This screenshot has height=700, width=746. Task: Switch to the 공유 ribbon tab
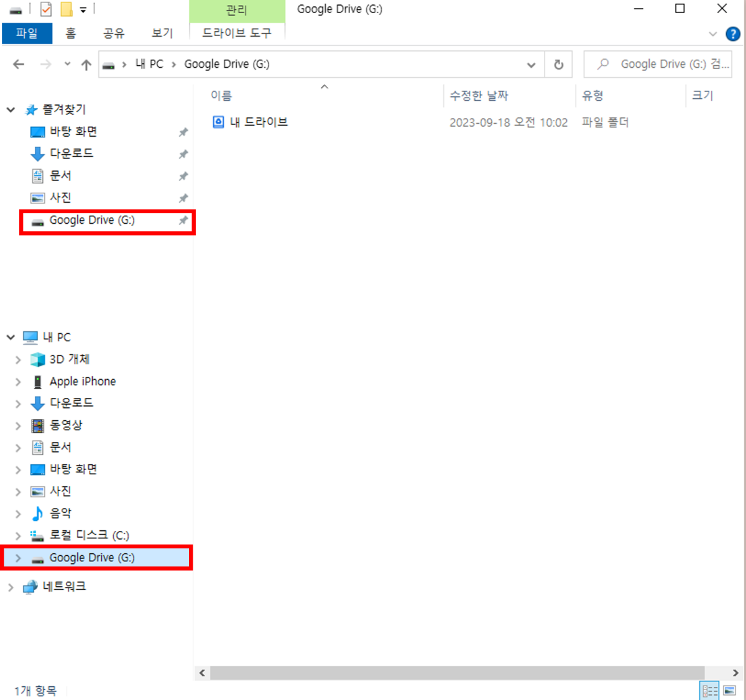(x=114, y=33)
